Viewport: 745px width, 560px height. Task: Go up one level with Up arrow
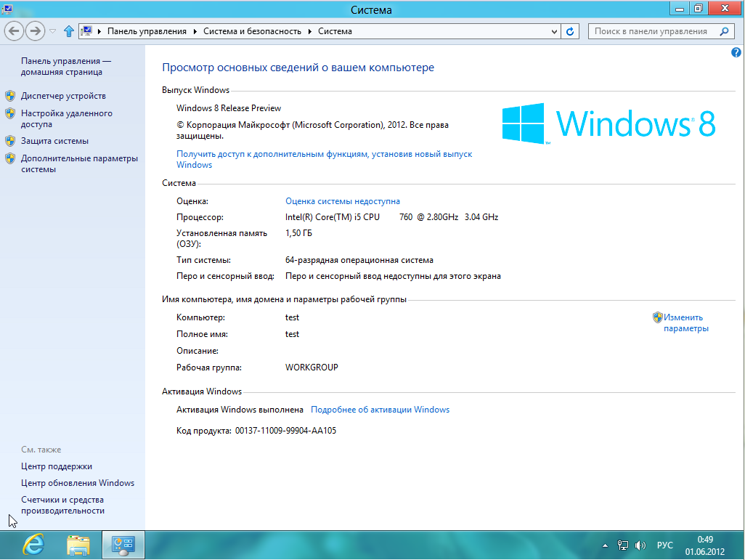coord(68,31)
